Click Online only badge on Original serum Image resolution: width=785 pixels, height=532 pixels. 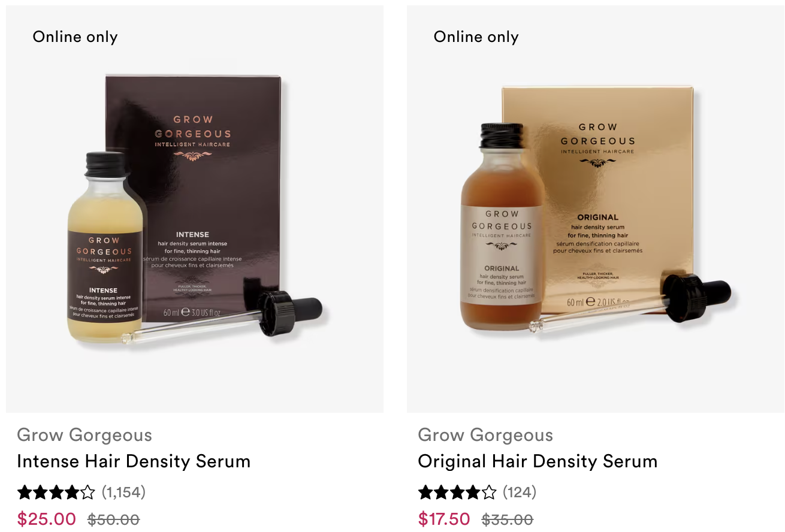coord(476,37)
